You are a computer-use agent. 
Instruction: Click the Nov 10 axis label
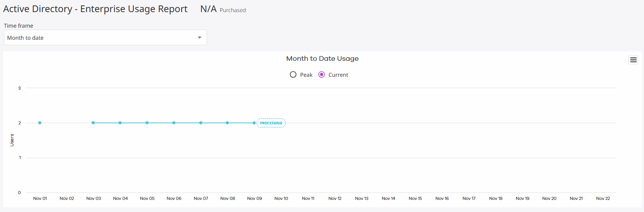coord(281,198)
